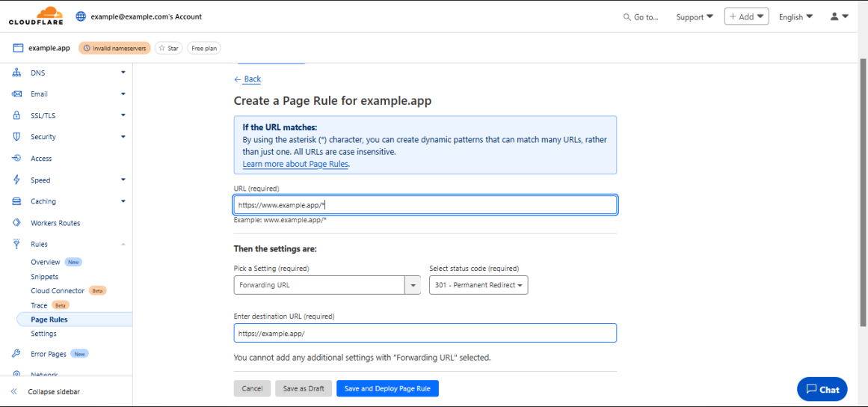
Task: Open the Pick a Setting dropdown
Action: click(327, 285)
